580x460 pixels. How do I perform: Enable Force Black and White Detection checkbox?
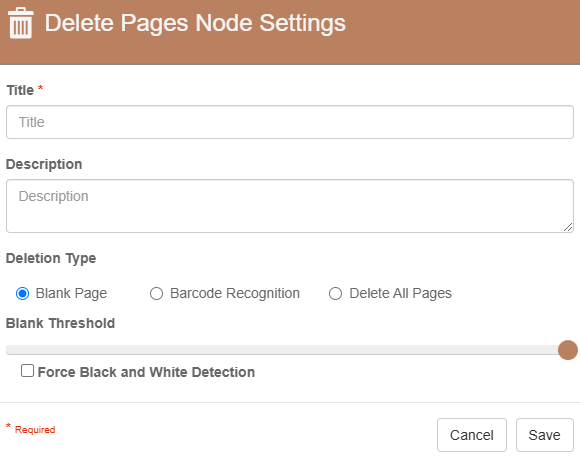(27, 371)
